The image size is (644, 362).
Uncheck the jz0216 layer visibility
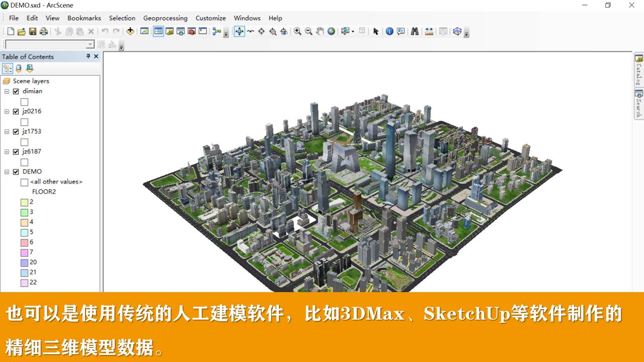click(16, 112)
